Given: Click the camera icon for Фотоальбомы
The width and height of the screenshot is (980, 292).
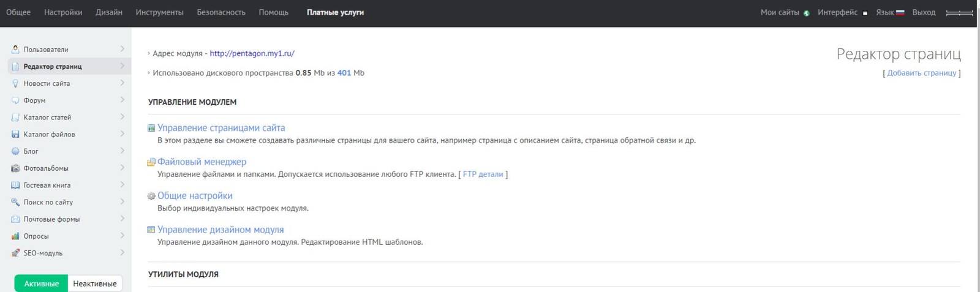Looking at the screenshot, I should tap(15, 168).
